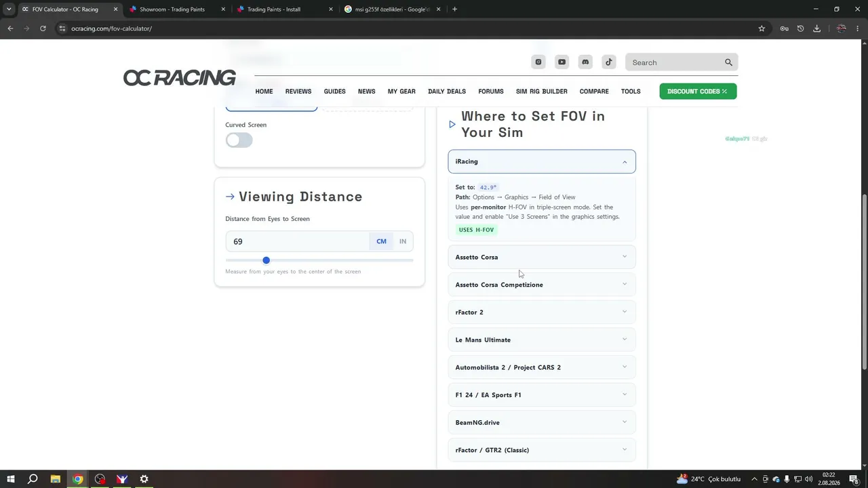
Task: Bookmark this page with the star icon
Action: point(762,28)
